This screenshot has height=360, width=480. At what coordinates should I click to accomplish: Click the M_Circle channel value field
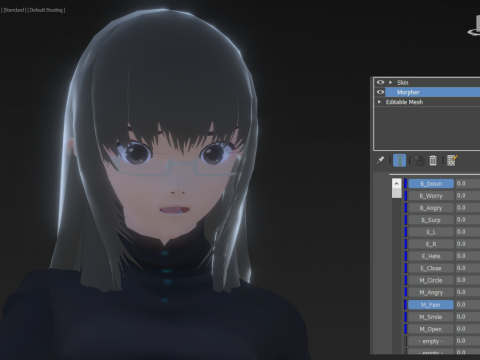click(468, 280)
